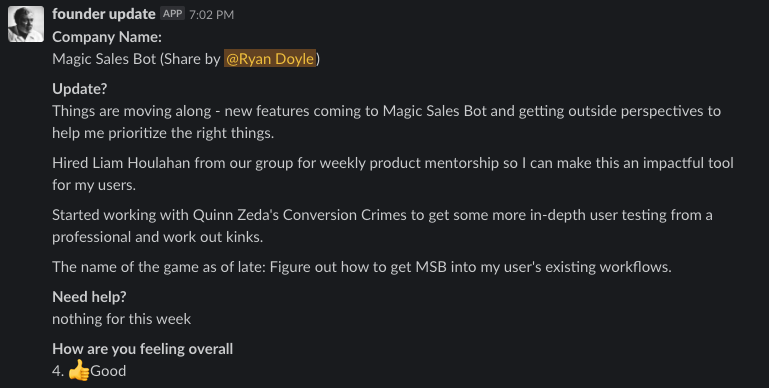
Task: Open the 7:02 PM message timestamp
Action: tap(211, 15)
